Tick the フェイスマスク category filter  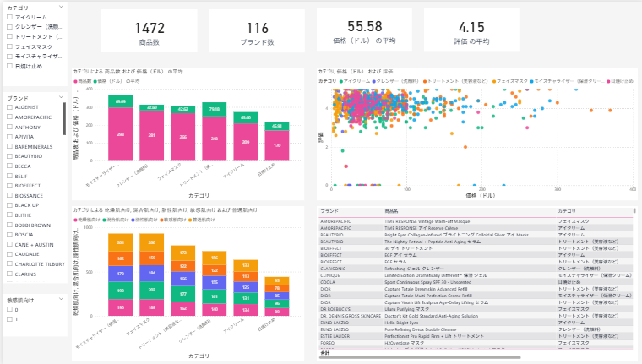[9, 46]
